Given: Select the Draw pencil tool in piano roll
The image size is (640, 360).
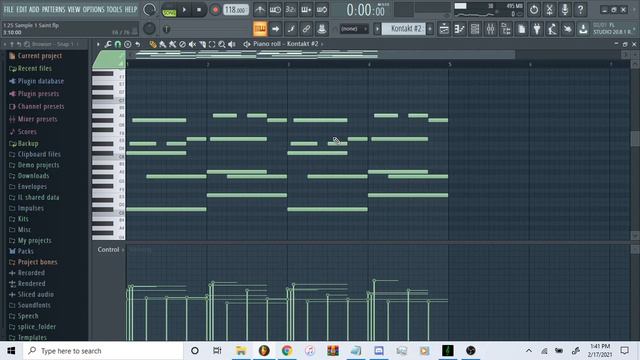Looking at the screenshot, I should (x=153, y=44).
